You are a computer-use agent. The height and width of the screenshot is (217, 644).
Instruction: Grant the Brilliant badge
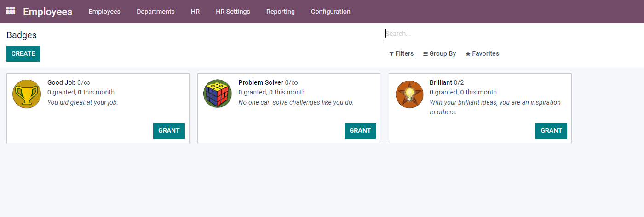click(551, 130)
